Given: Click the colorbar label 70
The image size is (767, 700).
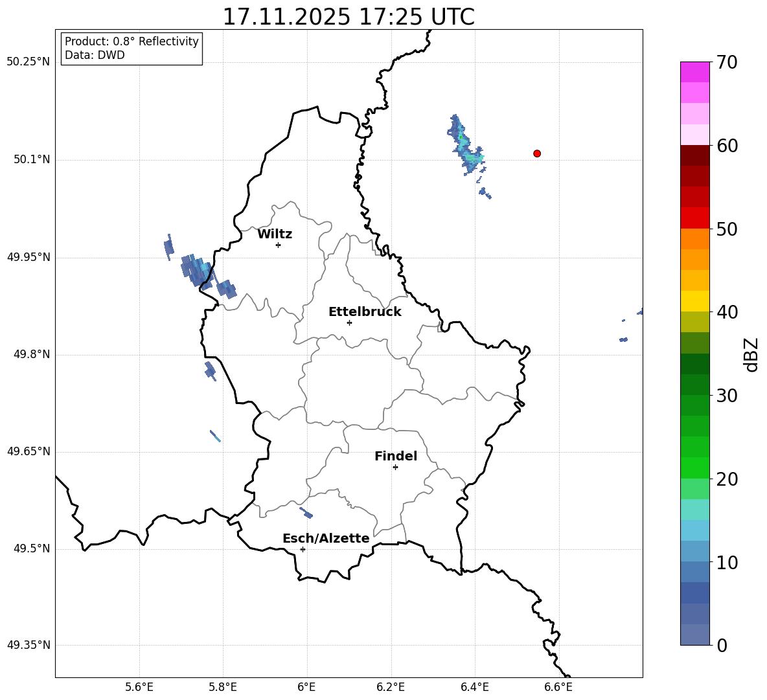Looking at the screenshot, I should [x=727, y=63].
